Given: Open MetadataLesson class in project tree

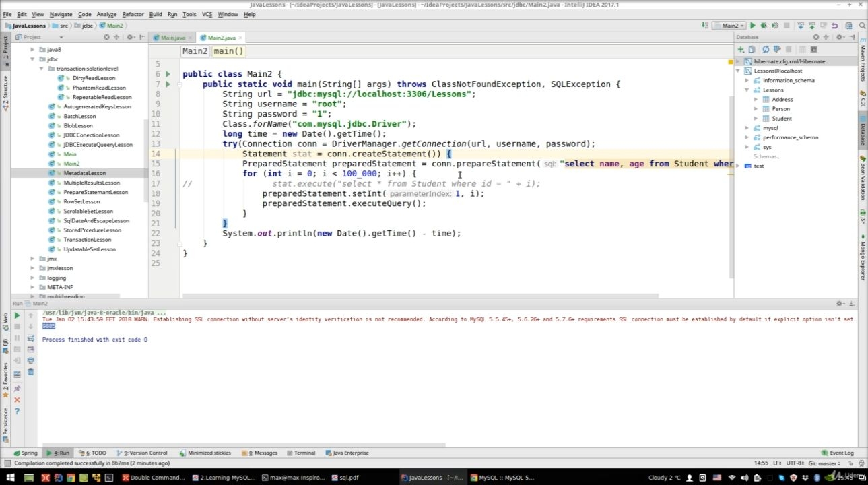Looking at the screenshot, I should [x=84, y=173].
